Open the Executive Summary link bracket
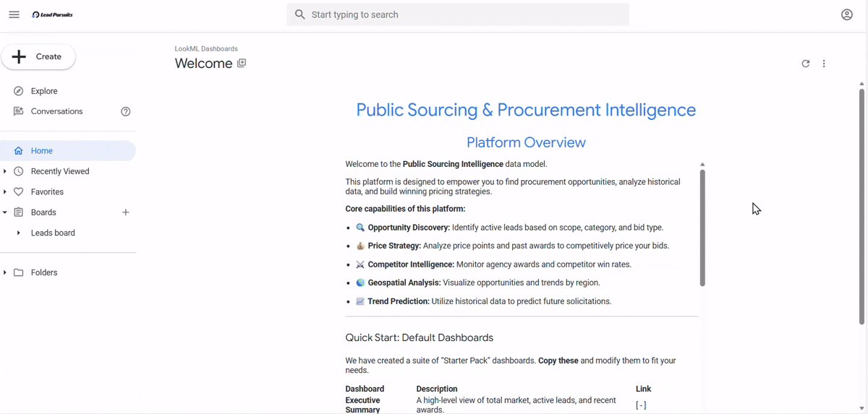The width and height of the screenshot is (868, 414). pos(641,405)
